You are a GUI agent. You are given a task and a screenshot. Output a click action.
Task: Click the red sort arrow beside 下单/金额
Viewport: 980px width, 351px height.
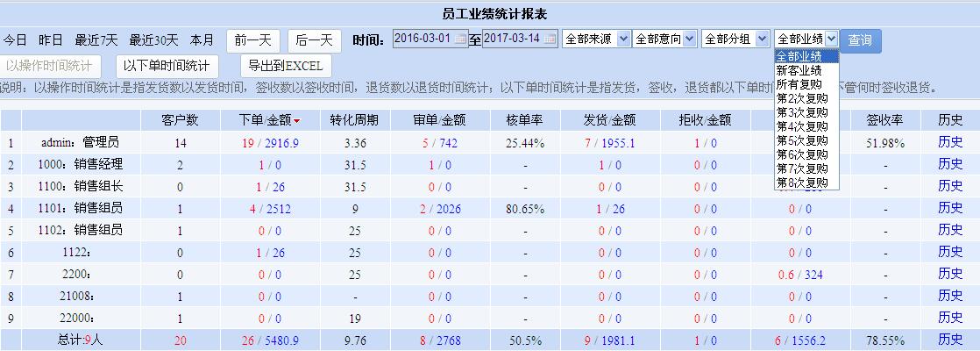[x=297, y=121]
